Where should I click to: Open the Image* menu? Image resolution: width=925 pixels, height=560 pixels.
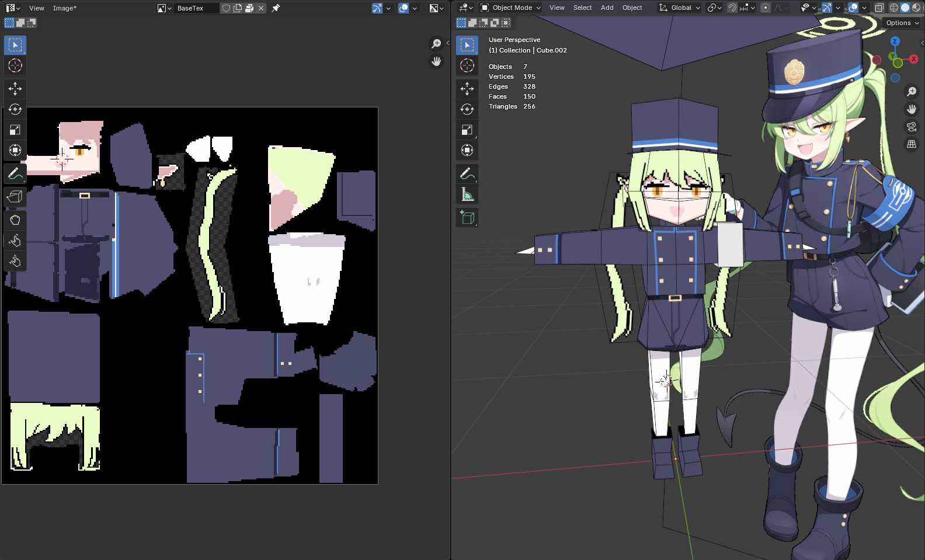[x=65, y=8]
